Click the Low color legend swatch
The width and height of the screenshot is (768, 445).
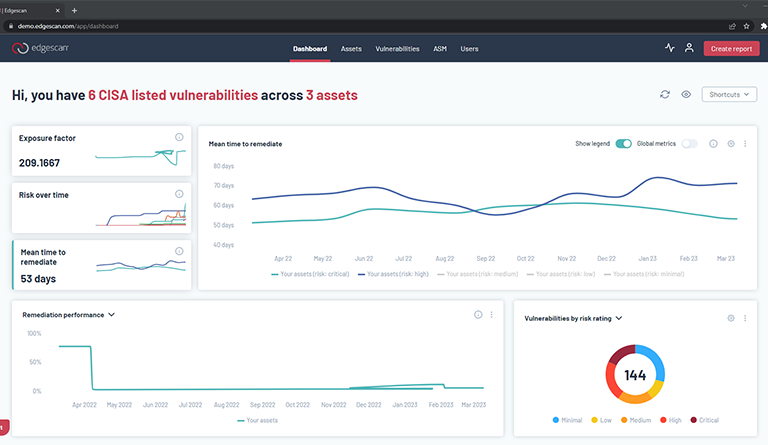pyautogui.click(x=594, y=420)
